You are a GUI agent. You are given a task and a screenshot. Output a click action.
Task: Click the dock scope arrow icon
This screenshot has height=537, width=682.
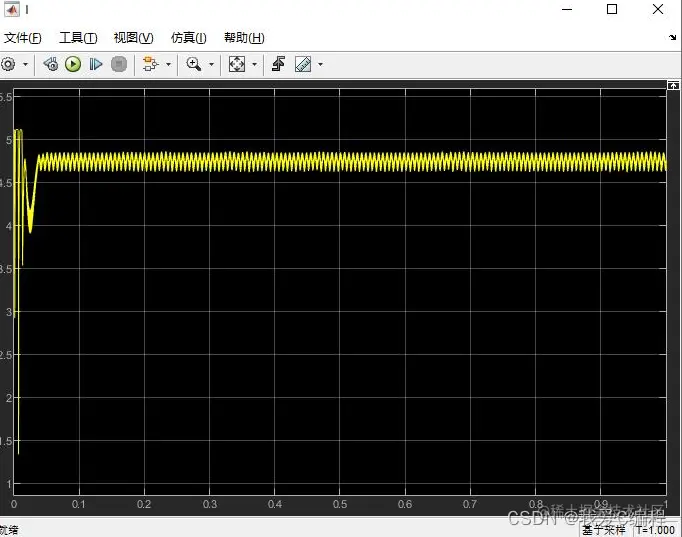point(673,38)
